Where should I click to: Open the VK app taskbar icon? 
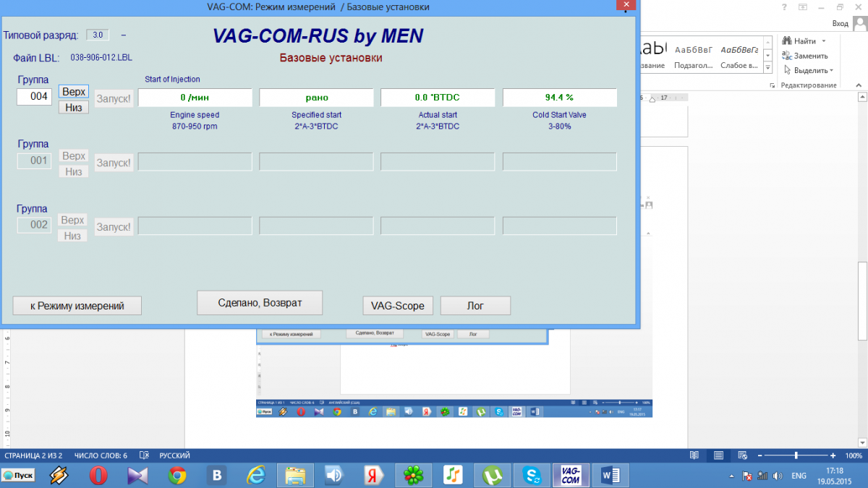pos(217,475)
